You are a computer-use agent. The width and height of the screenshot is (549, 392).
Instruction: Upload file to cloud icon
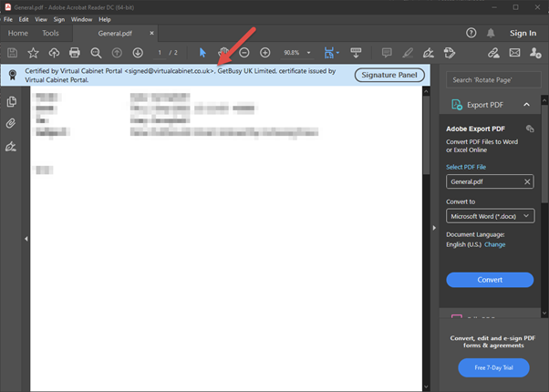point(54,53)
